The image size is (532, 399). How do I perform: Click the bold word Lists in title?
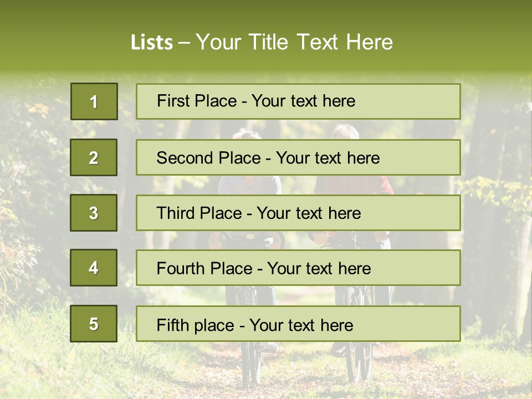point(152,43)
